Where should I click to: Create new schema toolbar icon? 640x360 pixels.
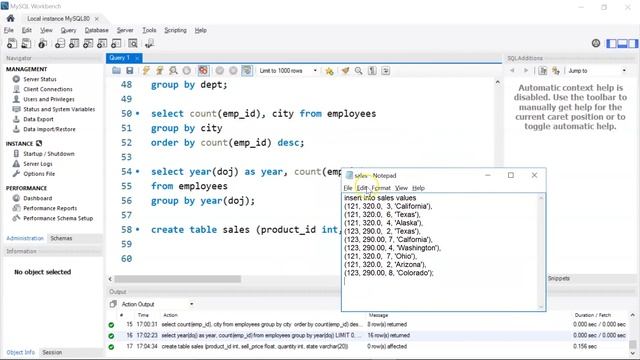60,43
